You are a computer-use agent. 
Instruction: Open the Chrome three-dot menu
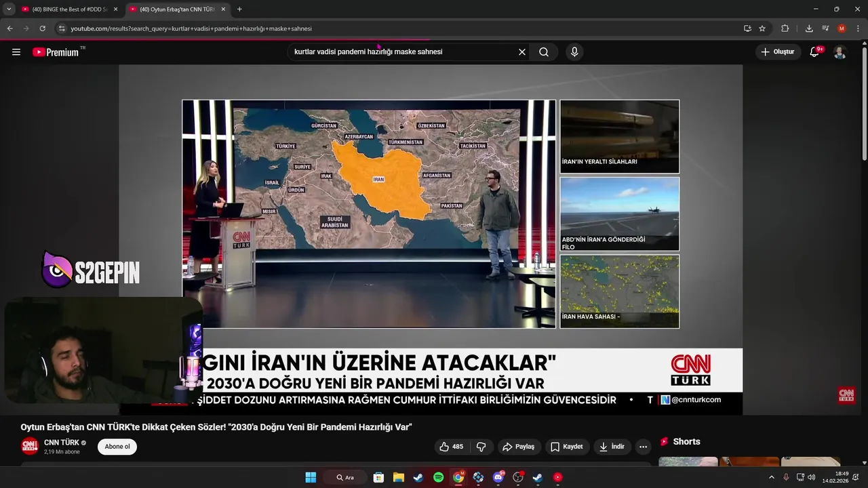point(858,28)
